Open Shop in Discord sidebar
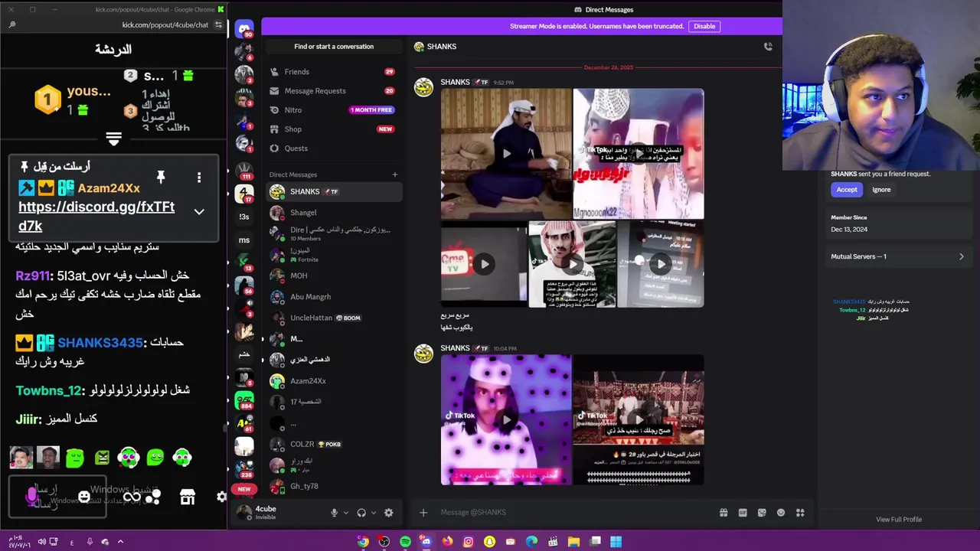The width and height of the screenshot is (980, 551). (x=332, y=129)
